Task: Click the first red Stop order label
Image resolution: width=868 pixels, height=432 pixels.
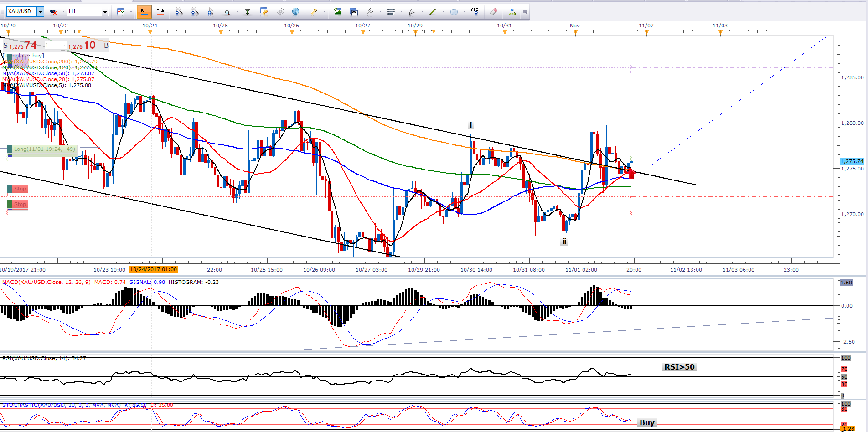Action: point(19,189)
